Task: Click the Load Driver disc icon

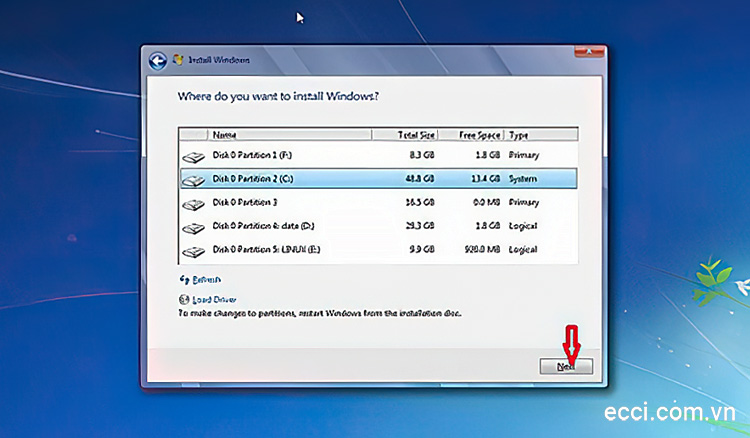Action: tap(184, 299)
